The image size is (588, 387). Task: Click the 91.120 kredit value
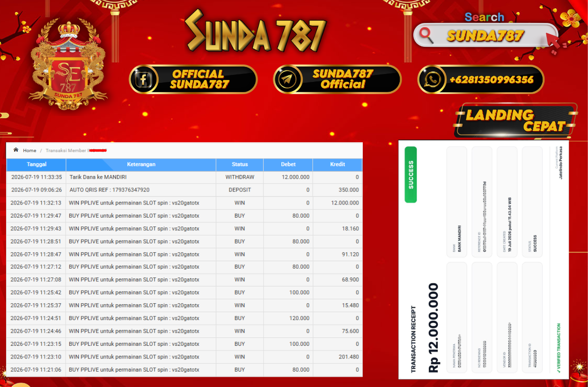point(351,255)
